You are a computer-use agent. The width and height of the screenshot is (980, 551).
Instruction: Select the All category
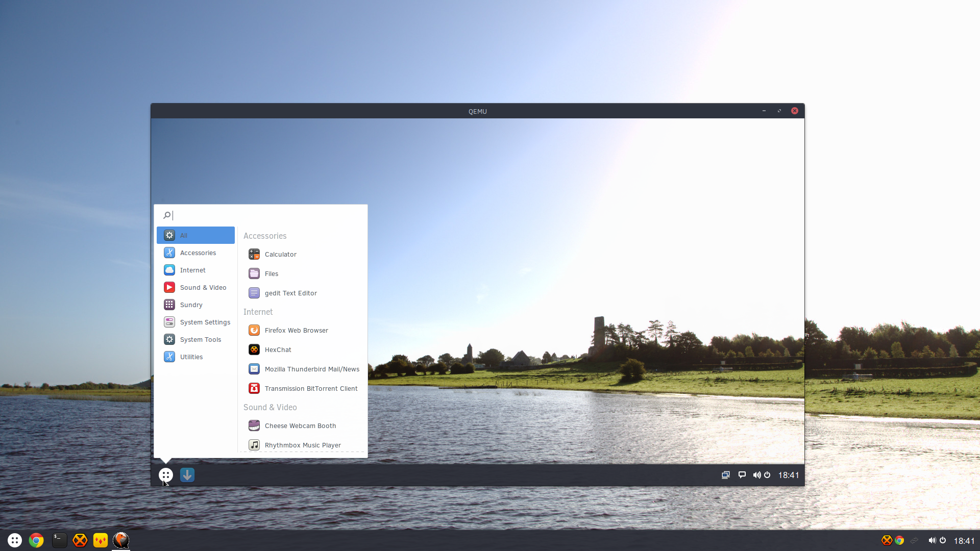tap(195, 235)
